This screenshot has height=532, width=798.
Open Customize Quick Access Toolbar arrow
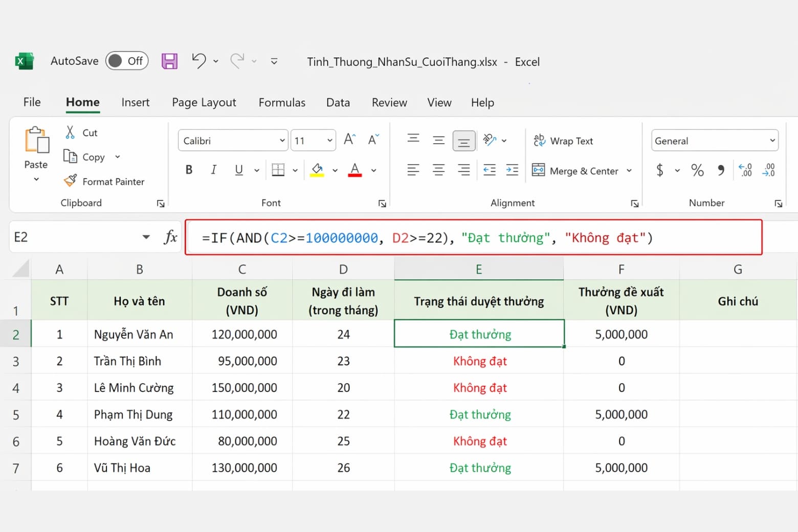(x=274, y=61)
